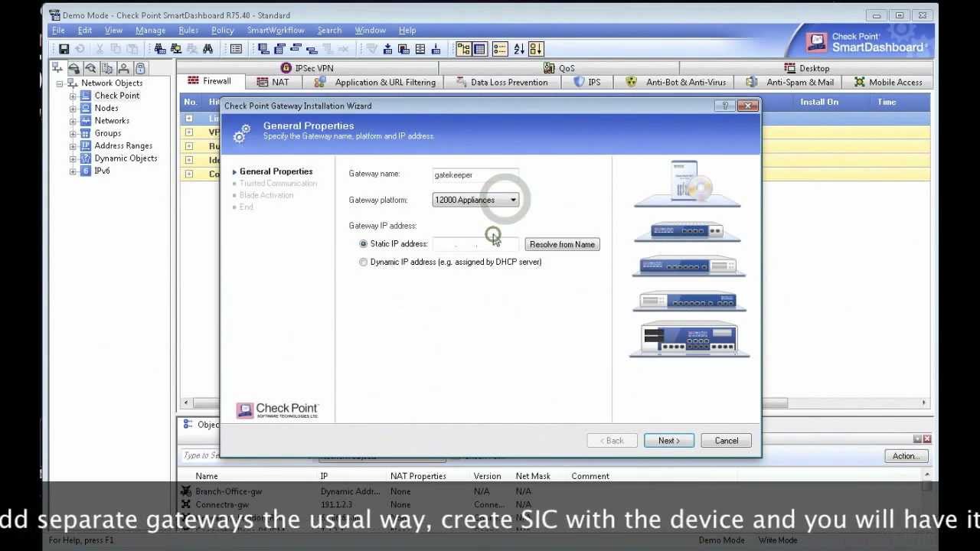Open the Policy menu
Viewport: 980px width, 551px height.
point(223,31)
